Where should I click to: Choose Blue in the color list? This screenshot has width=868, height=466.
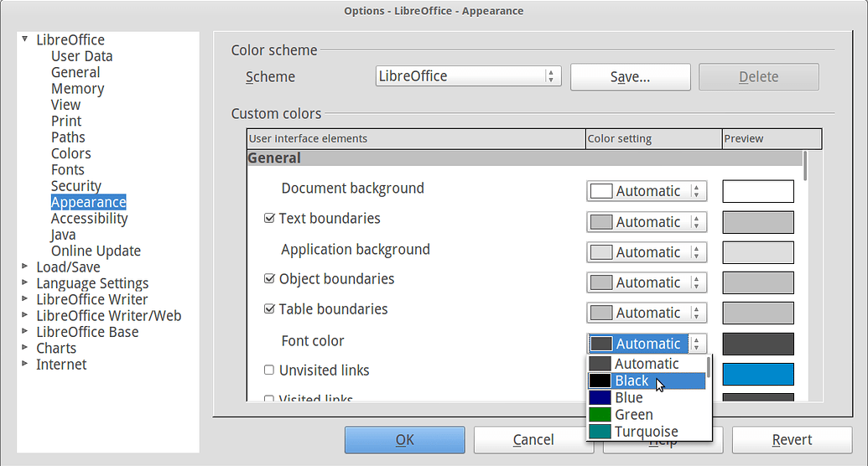pyautogui.click(x=646, y=397)
